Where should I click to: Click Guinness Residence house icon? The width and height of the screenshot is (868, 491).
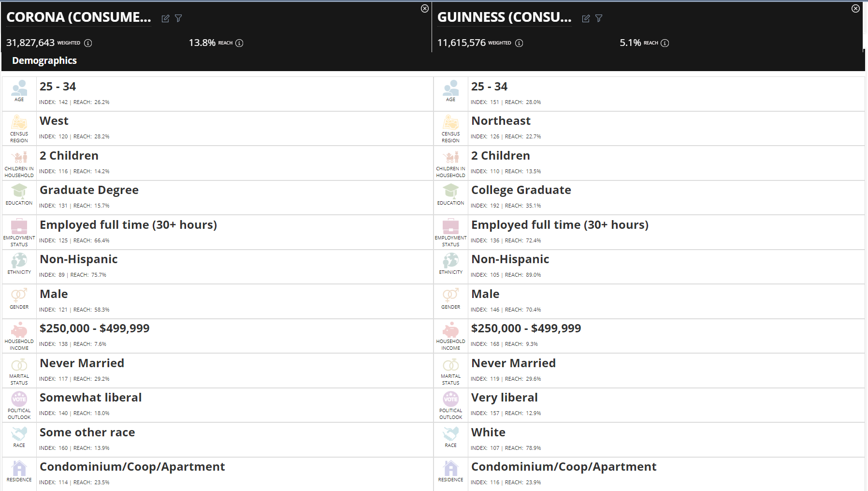pos(451,468)
